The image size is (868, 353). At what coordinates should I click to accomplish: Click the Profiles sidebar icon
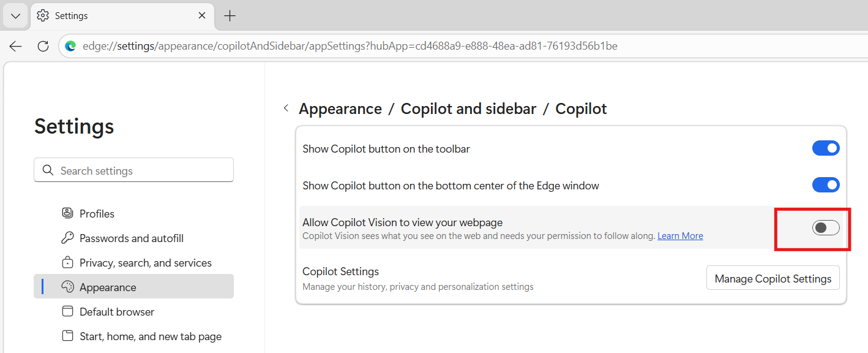tap(67, 213)
